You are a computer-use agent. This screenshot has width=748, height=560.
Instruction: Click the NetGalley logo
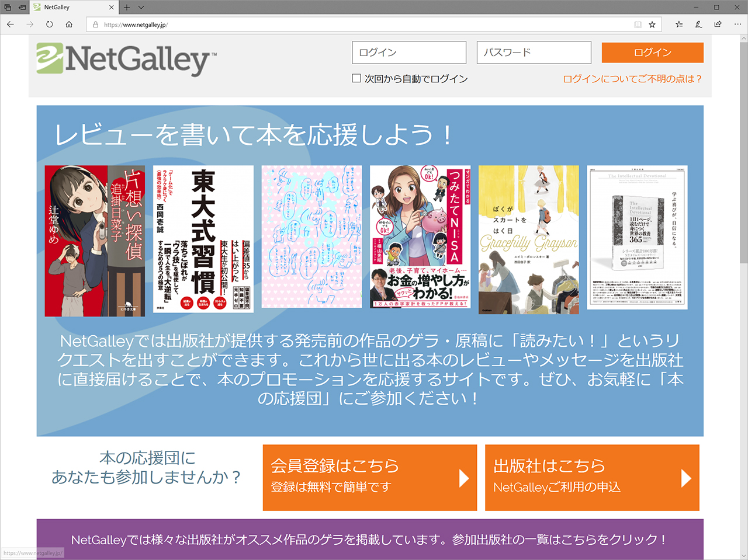click(x=126, y=58)
